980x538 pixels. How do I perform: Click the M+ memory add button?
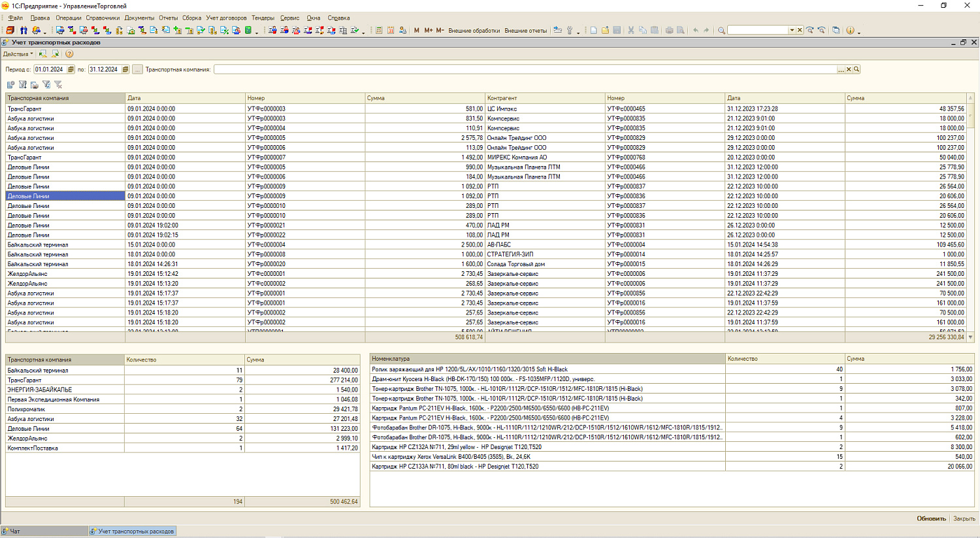point(429,30)
